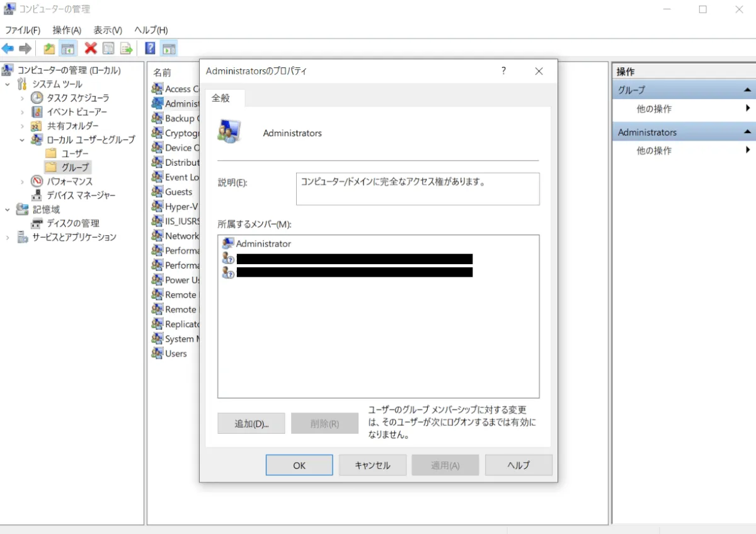Select the Device group row in list
The height and width of the screenshot is (534, 756).
click(x=175, y=148)
